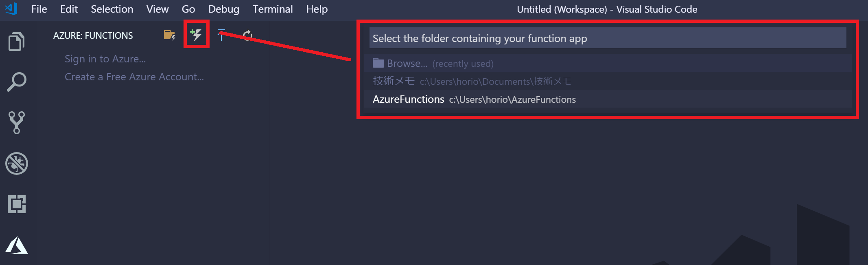Open the Search view

point(17,82)
